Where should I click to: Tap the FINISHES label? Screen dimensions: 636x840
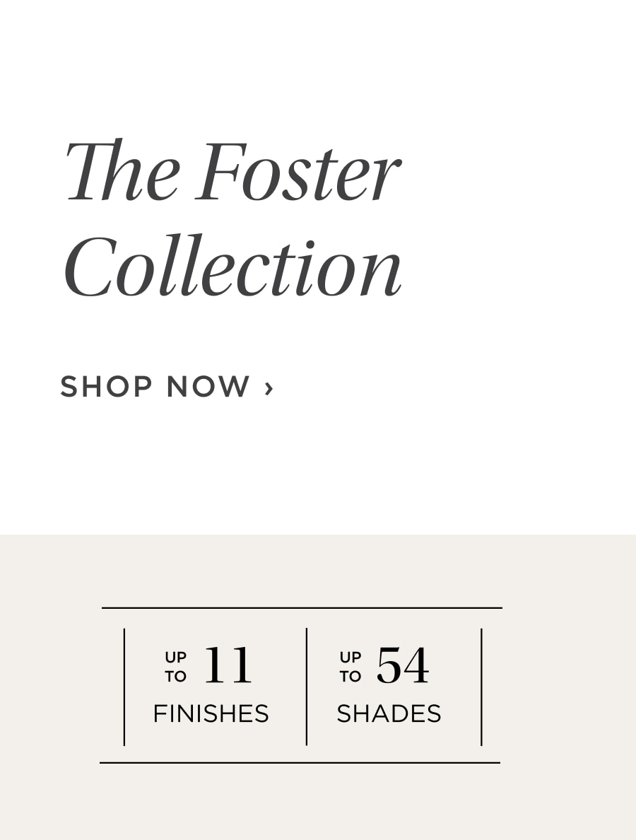coord(211,713)
